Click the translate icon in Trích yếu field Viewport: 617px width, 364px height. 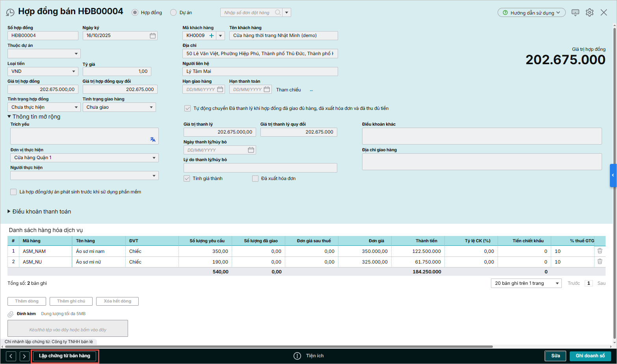[153, 139]
